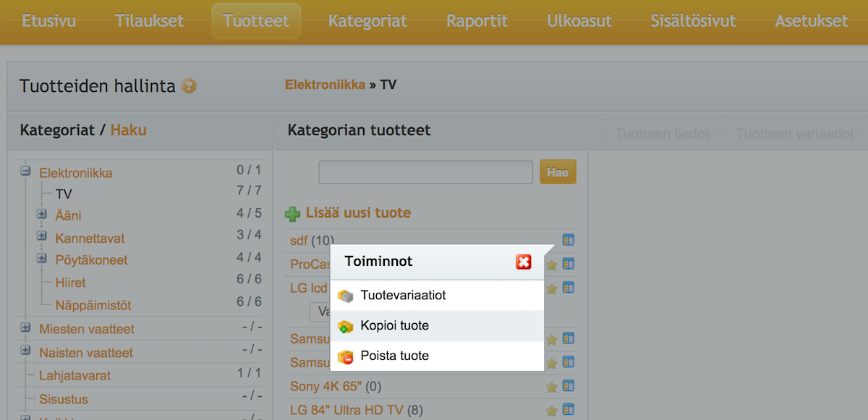
Task: Expand the Miesten vaatteet category
Action: [x=25, y=327]
